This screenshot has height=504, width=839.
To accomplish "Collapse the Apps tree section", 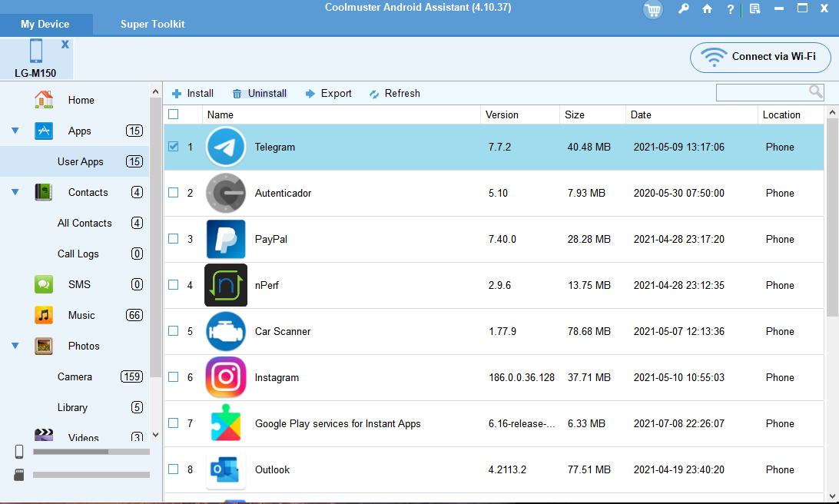I will point(15,131).
